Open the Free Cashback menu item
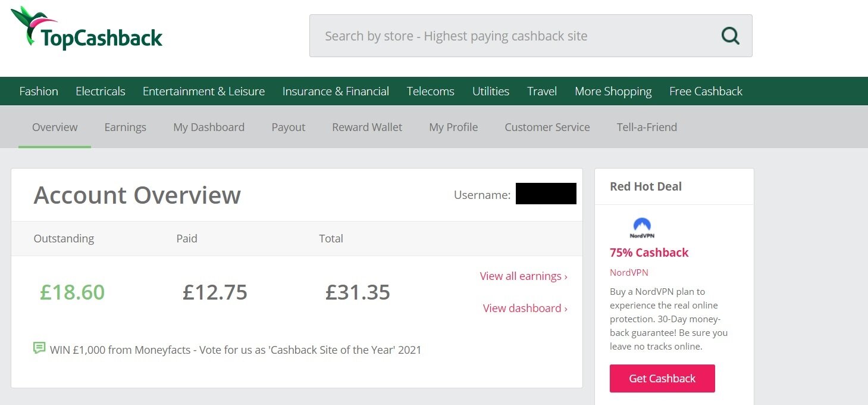Image resolution: width=868 pixels, height=405 pixels. pos(706,91)
